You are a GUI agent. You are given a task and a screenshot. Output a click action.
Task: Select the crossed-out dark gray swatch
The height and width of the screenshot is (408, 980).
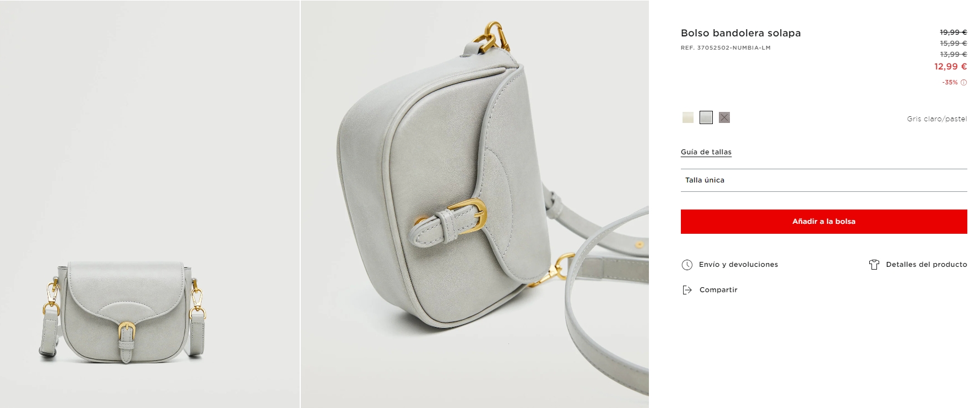pyautogui.click(x=724, y=117)
